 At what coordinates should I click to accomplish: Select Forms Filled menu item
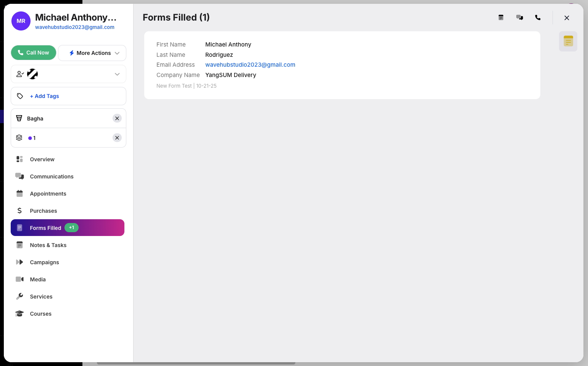pyautogui.click(x=68, y=228)
